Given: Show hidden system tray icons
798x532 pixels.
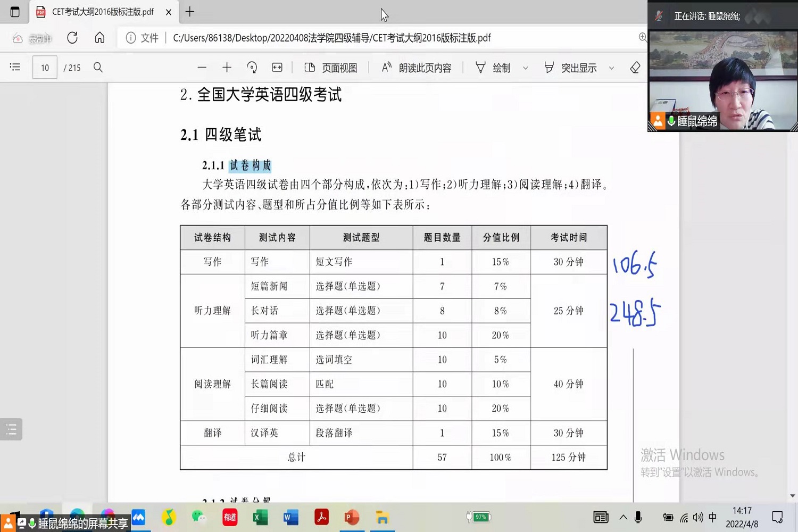Looking at the screenshot, I should point(623,517).
